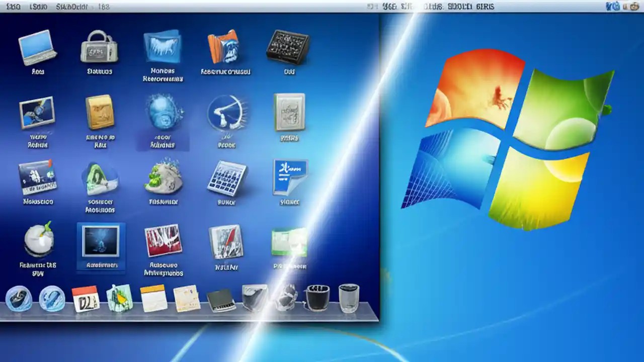Open the calendar icon in the dock
The image size is (644, 362).
point(86,298)
